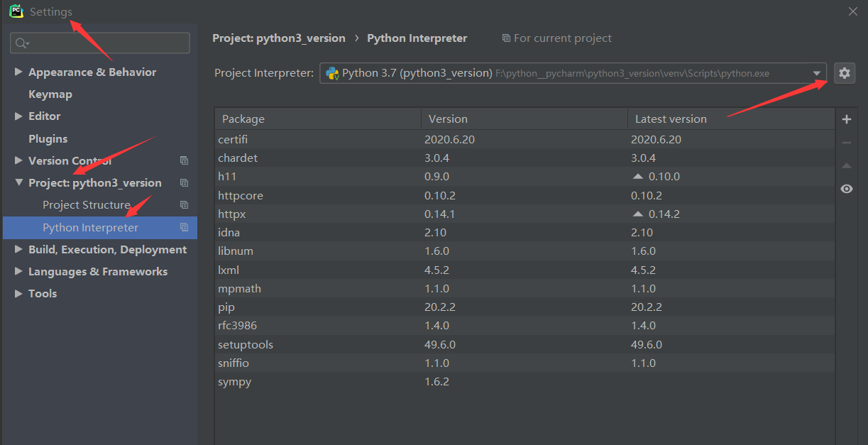Open interpreter settings via the gear icon
Screen dimensions: 868x445
844,72
